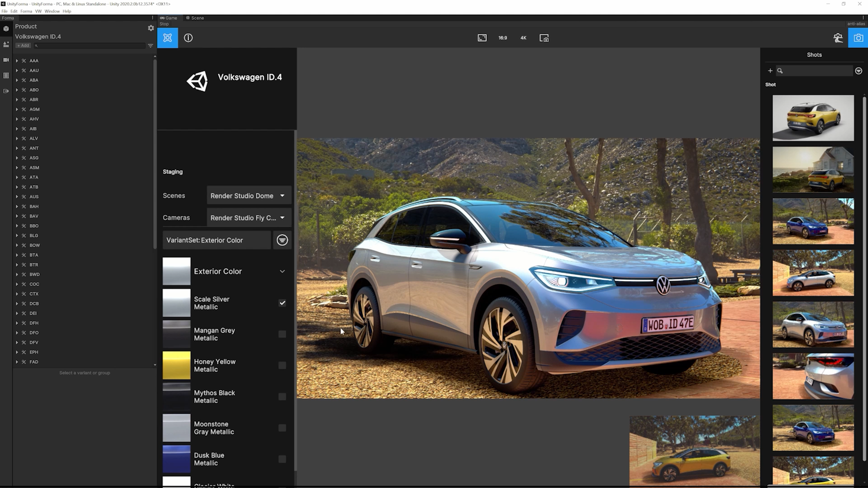This screenshot has height=488, width=868.
Task: Open the environment tree icon
Action: (838, 38)
